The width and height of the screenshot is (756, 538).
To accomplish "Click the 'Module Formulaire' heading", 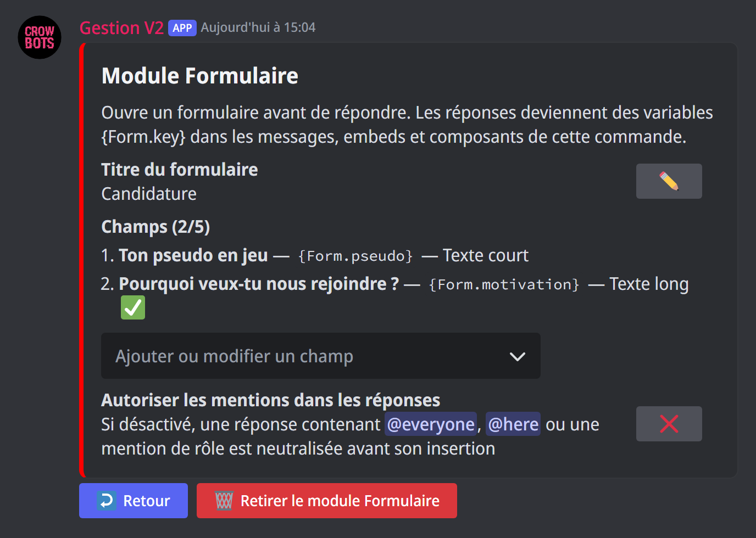I will [200, 76].
